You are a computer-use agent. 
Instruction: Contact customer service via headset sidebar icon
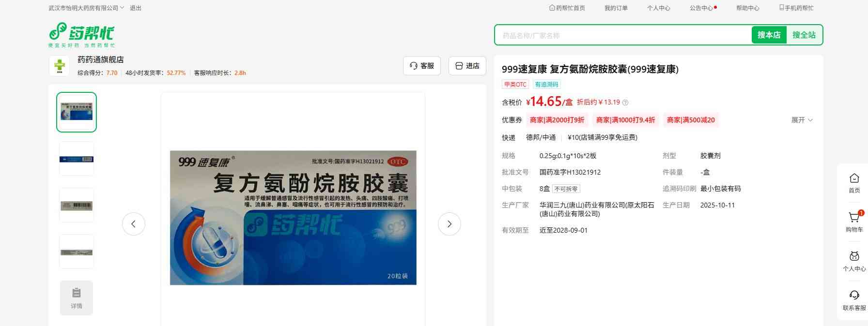[854, 295]
